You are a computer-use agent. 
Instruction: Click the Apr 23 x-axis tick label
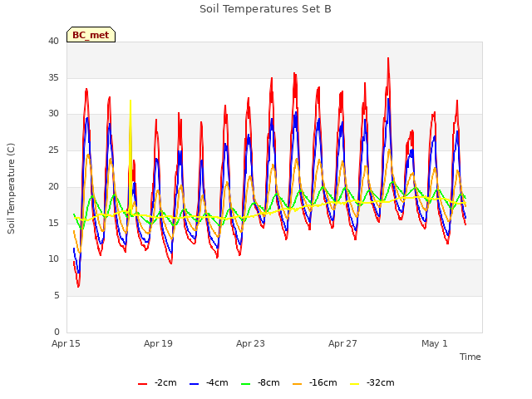pyautogui.click(x=250, y=343)
